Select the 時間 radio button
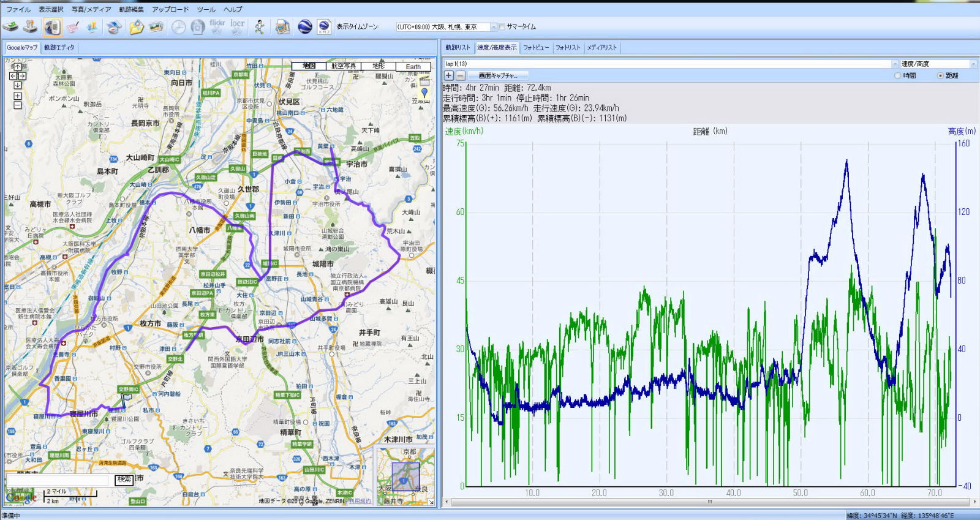Image resolution: width=980 pixels, height=520 pixels. click(898, 75)
